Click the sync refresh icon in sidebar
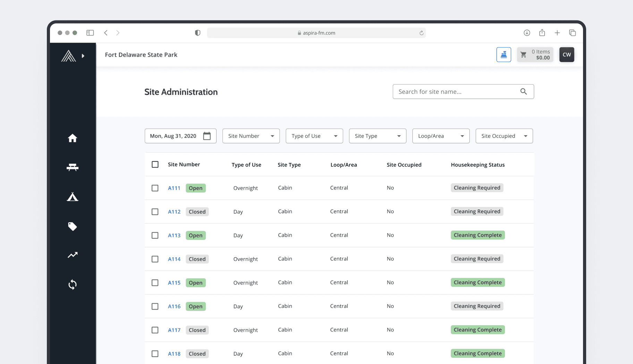Image resolution: width=633 pixels, height=364 pixels. [x=72, y=285]
